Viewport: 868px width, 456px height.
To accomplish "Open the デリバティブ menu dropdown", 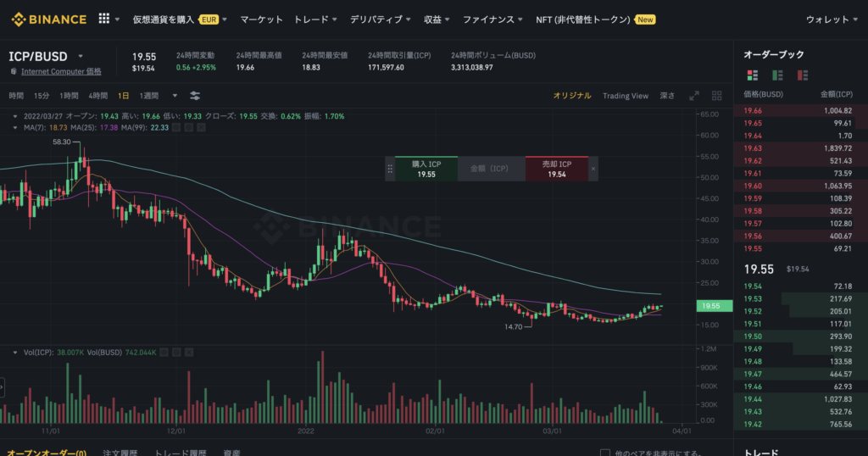I will tap(381, 19).
